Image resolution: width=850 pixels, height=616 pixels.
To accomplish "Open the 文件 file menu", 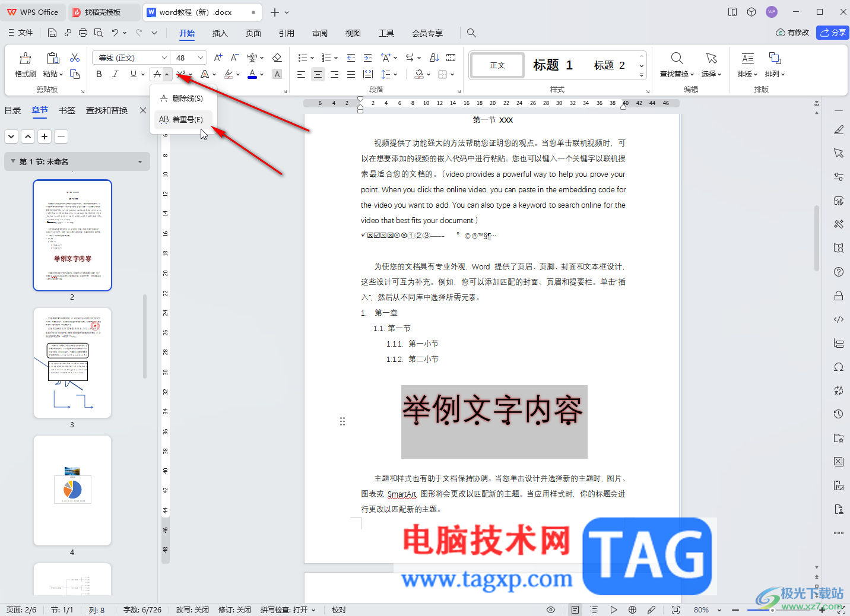I will [20, 33].
